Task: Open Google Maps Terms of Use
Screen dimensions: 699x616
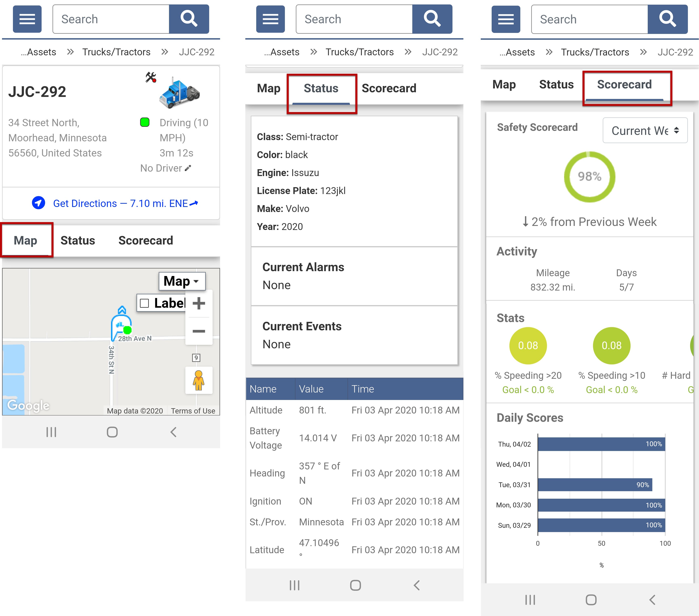Action: [x=193, y=411]
